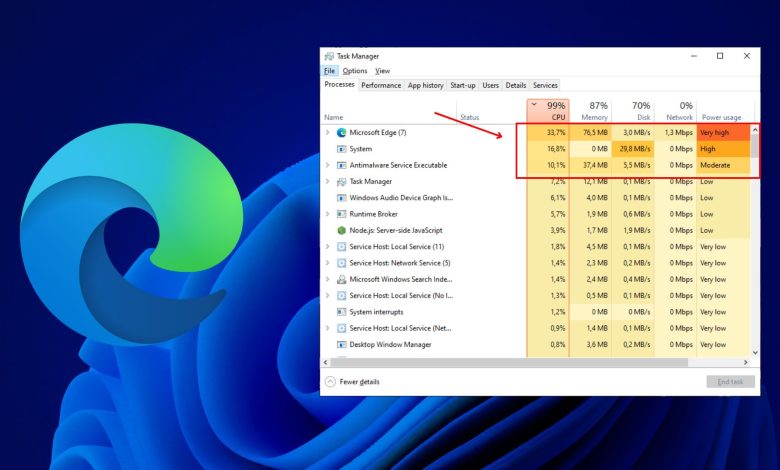Sort by the Network column header
This screenshot has width=780, height=470.
click(676, 111)
